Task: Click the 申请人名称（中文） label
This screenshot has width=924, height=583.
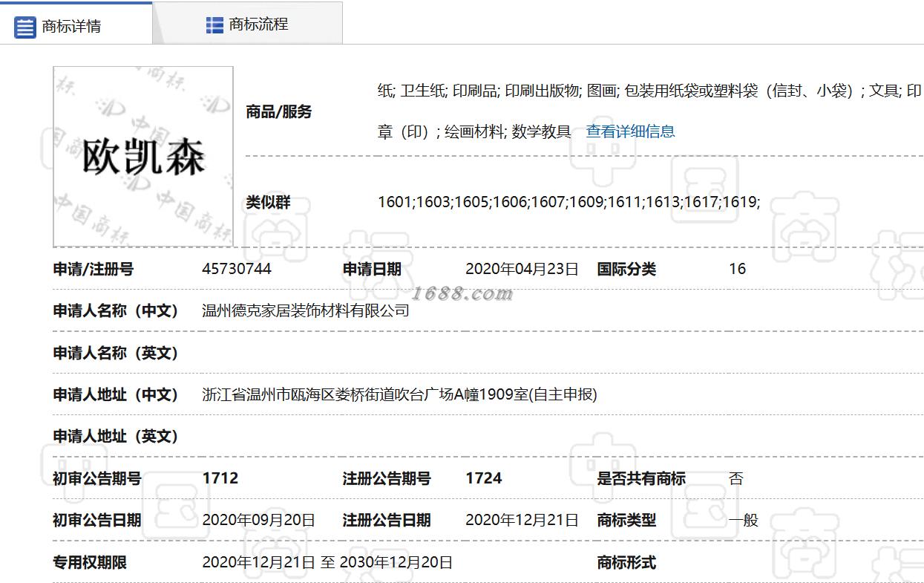Action: click(117, 310)
